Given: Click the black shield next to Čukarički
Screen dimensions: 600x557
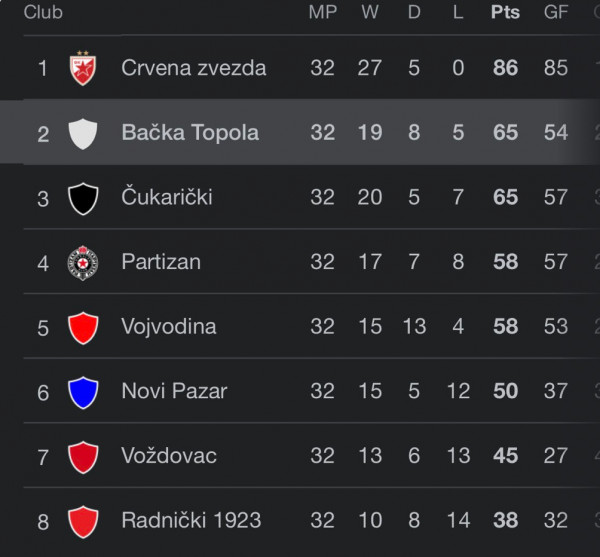Looking at the screenshot, I should [83, 199].
